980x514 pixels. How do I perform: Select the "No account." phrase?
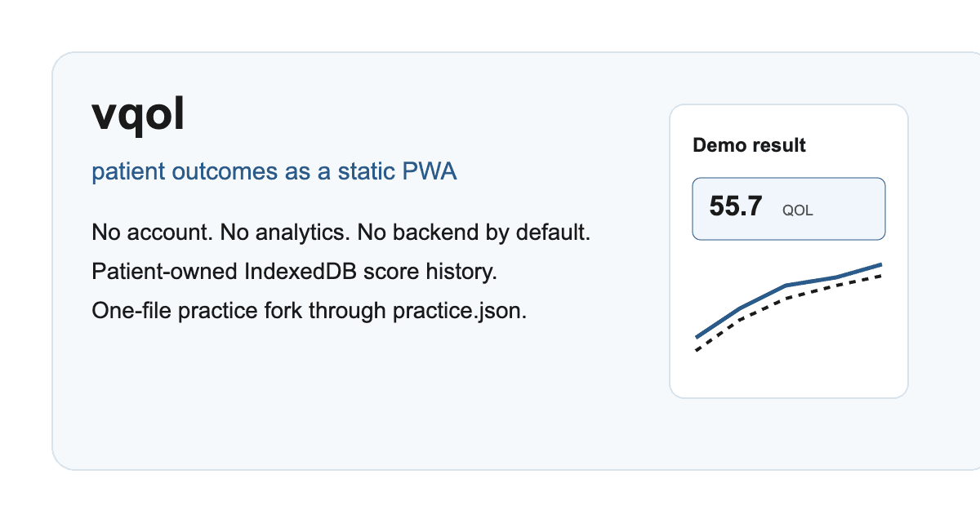click(x=151, y=233)
